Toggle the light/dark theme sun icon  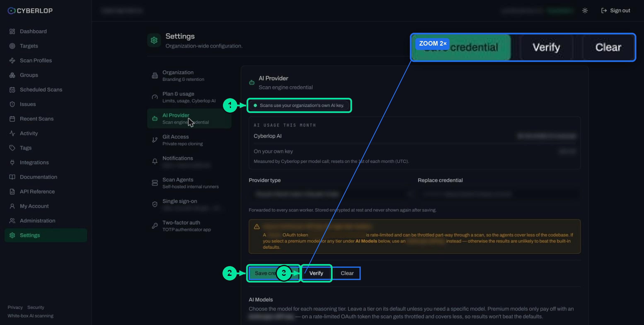pyautogui.click(x=585, y=11)
